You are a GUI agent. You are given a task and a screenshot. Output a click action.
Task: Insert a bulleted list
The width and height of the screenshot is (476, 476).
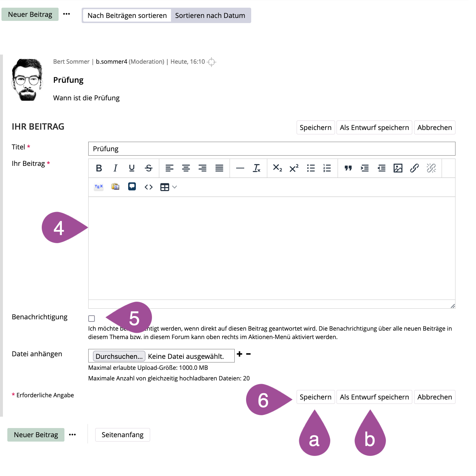coord(311,168)
